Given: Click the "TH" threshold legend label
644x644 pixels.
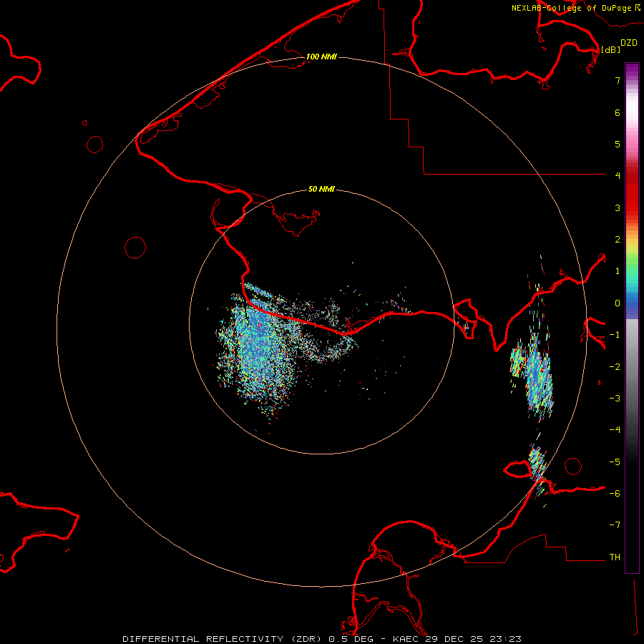Looking at the screenshot, I should tap(615, 557).
